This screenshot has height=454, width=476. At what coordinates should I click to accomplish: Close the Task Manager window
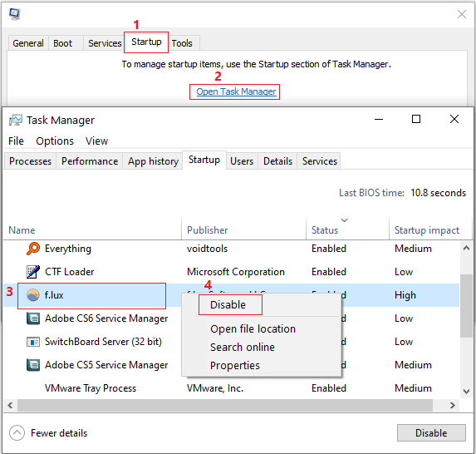coord(454,119)
